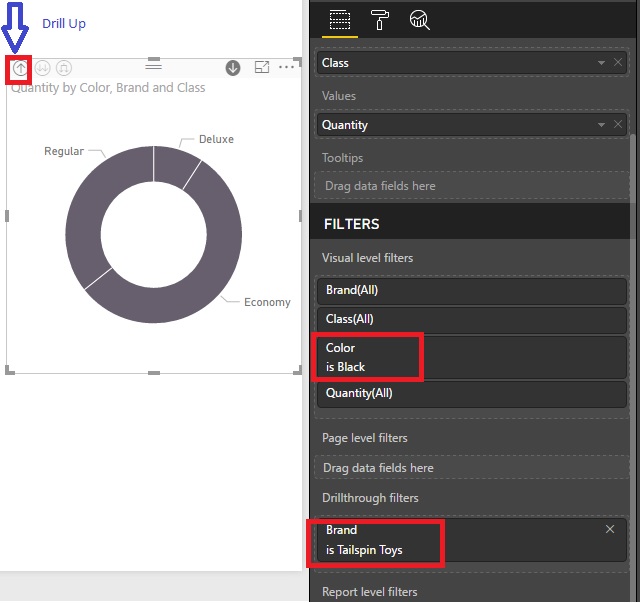This screenshot has width=640, height=603.
Task: Open the visual in focus mode
Action: click(262, 67)
